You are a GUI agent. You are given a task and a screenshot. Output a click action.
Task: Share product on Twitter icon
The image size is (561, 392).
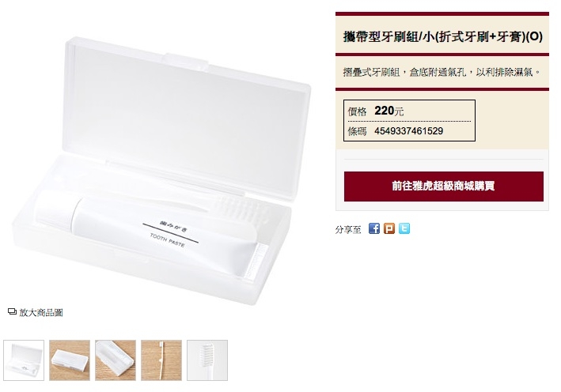[x=404, y=228]
